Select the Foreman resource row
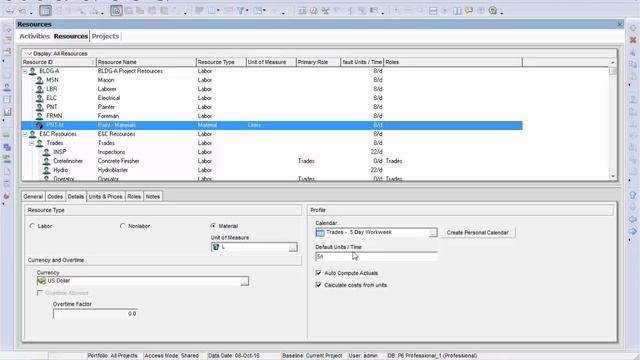Viewport: 640px width, 360px height. (x=272, y=116)
